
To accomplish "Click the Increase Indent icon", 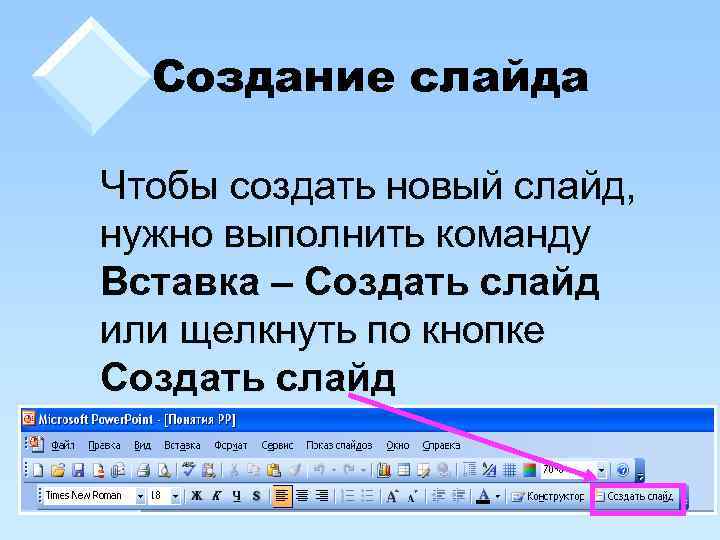I will pos(458,496).
